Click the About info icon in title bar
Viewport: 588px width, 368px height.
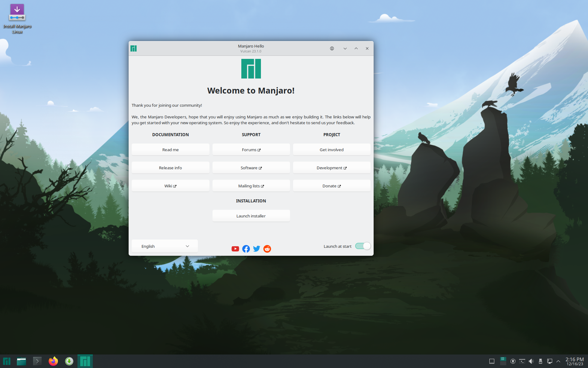(332, 48)
